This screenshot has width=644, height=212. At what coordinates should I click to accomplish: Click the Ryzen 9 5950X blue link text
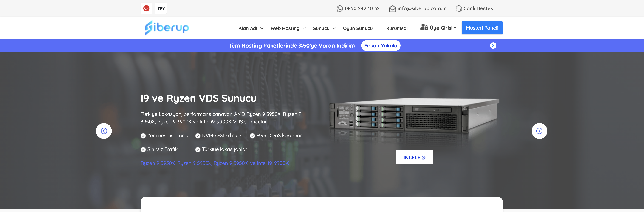tap(215, 163)
